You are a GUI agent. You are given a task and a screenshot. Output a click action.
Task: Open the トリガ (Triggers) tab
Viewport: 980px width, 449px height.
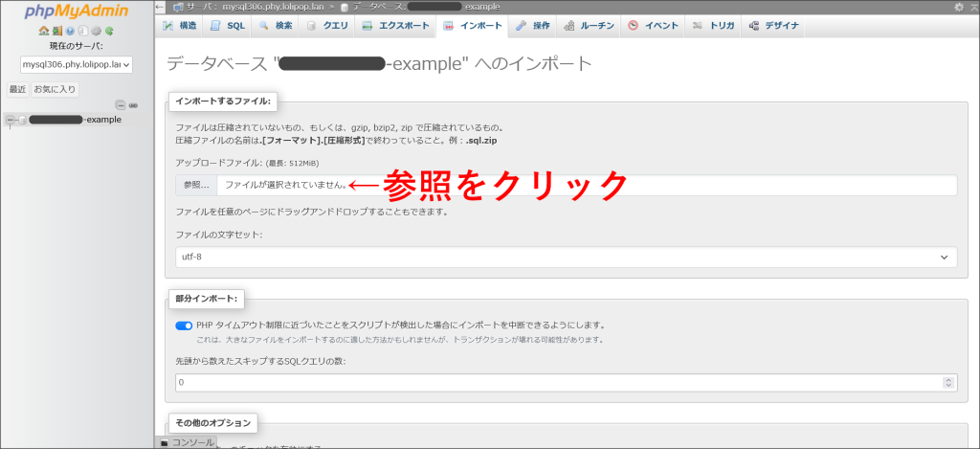pos(714,26)
